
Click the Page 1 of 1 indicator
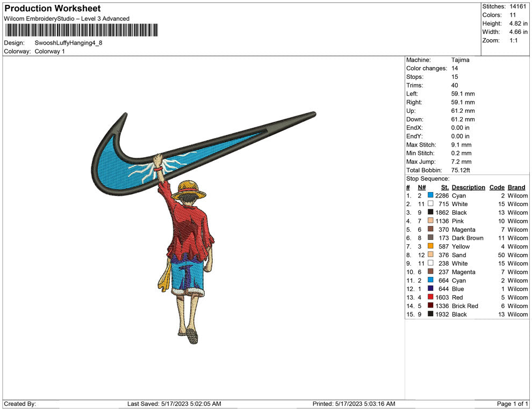click(513, 404)
